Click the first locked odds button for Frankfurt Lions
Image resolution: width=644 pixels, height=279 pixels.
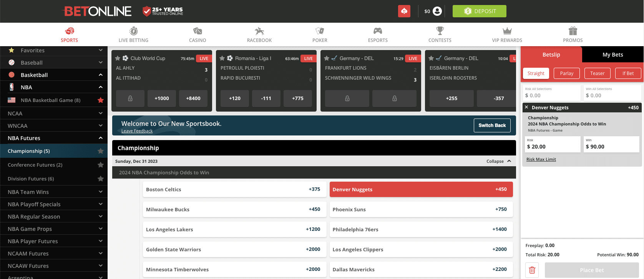(347, 99)
